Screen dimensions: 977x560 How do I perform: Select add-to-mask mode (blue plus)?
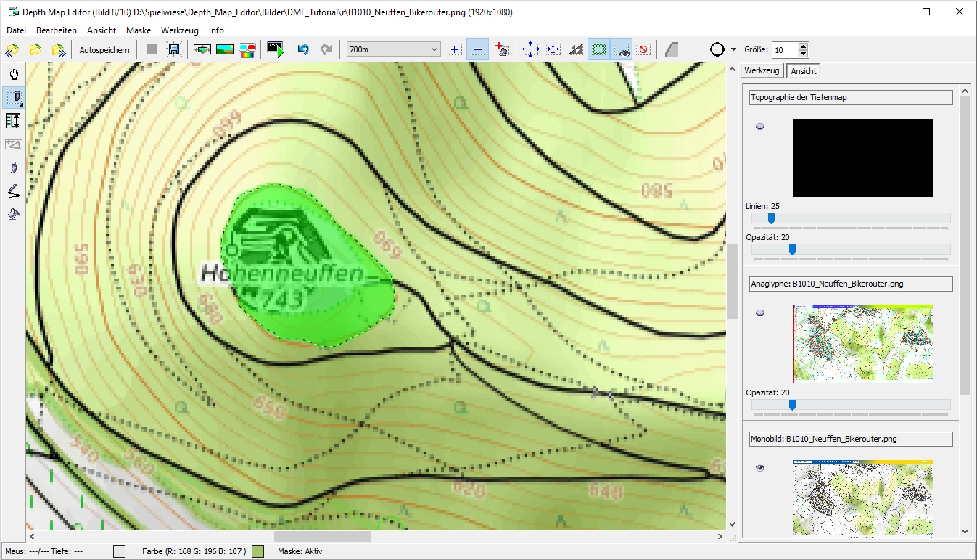coord(455,49)
